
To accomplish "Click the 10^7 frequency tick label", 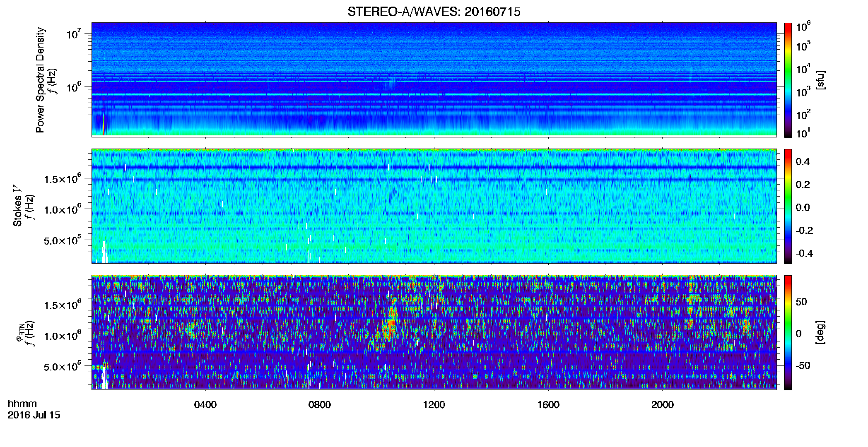I will pyautogui.click(x=73, y=34).
